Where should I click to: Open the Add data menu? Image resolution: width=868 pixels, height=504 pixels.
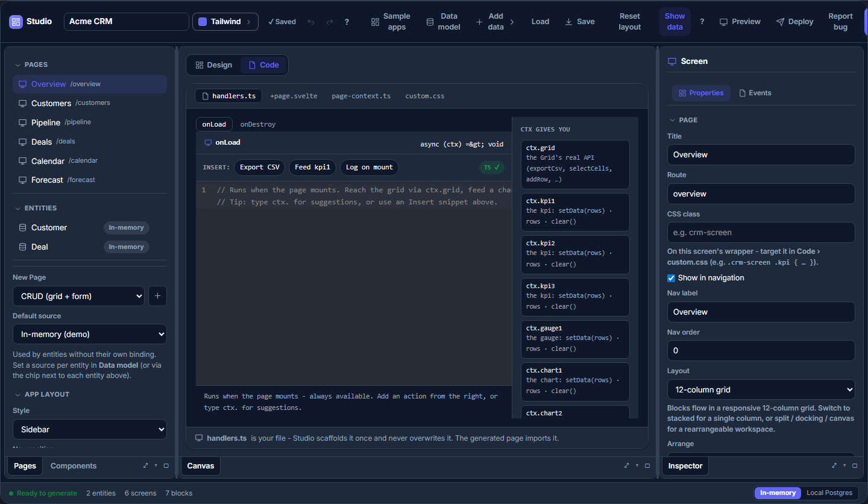(x=495, y=22)
